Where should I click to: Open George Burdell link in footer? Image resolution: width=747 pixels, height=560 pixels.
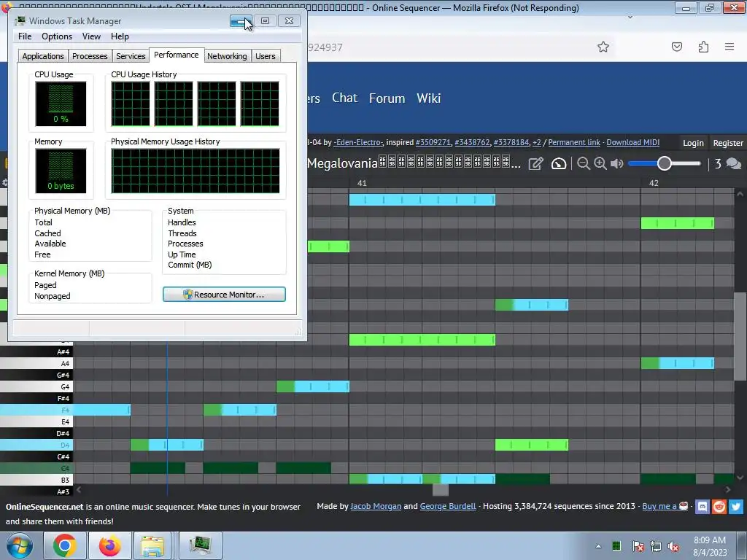[x=448, y=506]
